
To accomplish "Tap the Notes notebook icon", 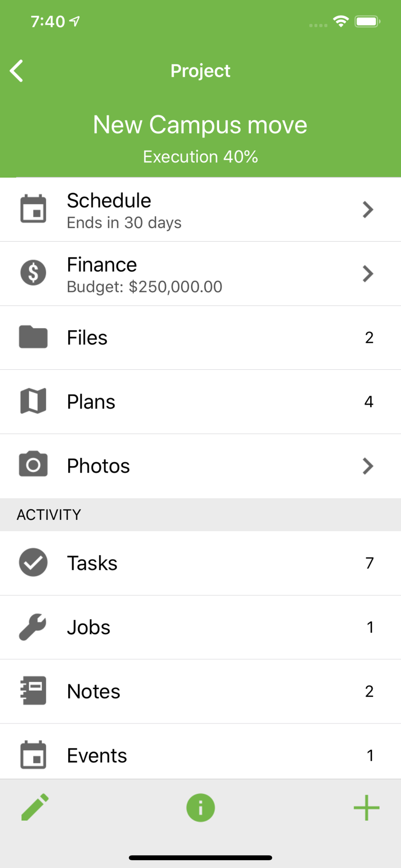I will (x=33, y=690).
